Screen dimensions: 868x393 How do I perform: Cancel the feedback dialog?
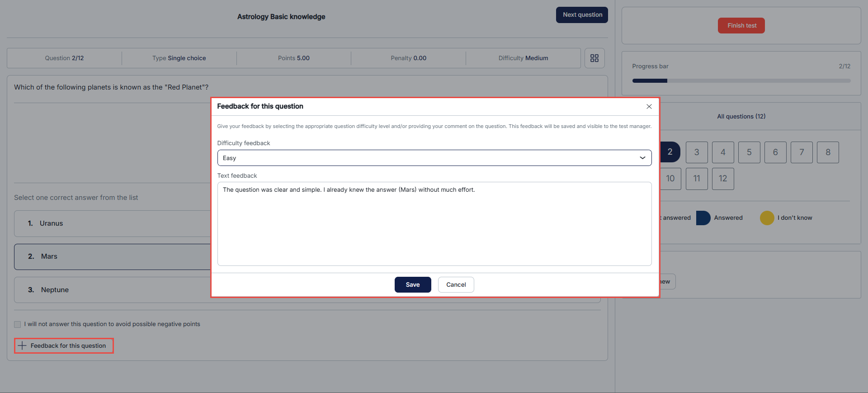click(456, 284)
